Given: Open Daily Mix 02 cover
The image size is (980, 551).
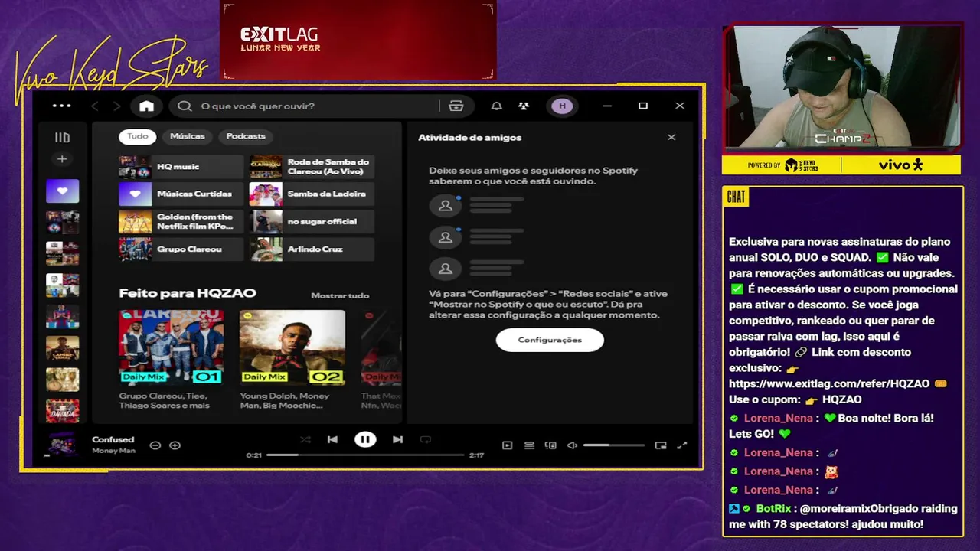Looking at the screenshot, I should click(x=292, y=347).
